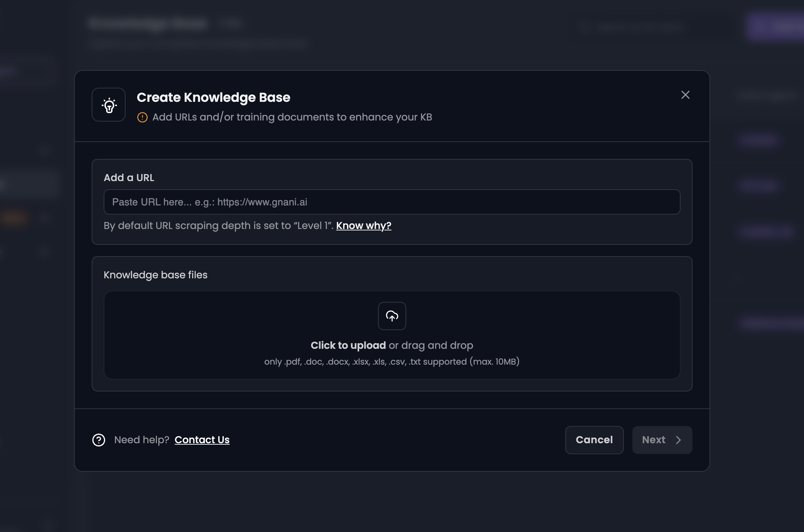Click the orange info alert icon
Image resolution: width=804 pixels, height=532 pixels.
click(x=142, y=117)
